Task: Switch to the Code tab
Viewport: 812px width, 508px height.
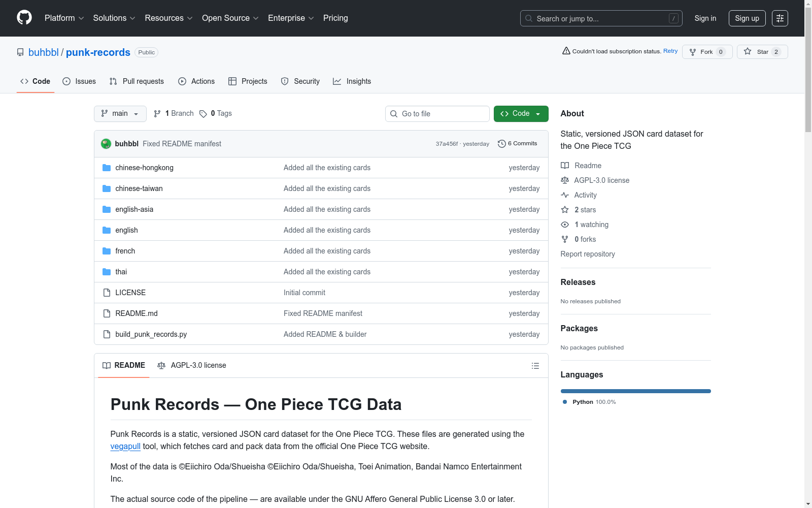Action: click(36, 81)
